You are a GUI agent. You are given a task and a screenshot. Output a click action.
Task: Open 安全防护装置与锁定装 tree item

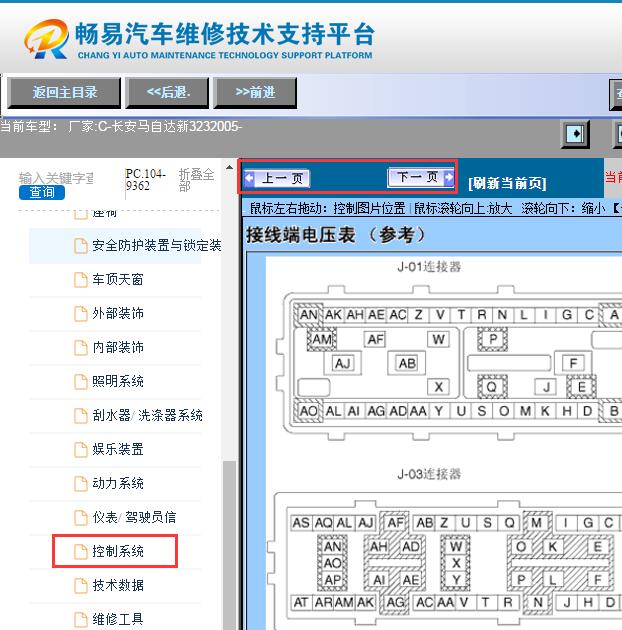[x=157, y=245]
